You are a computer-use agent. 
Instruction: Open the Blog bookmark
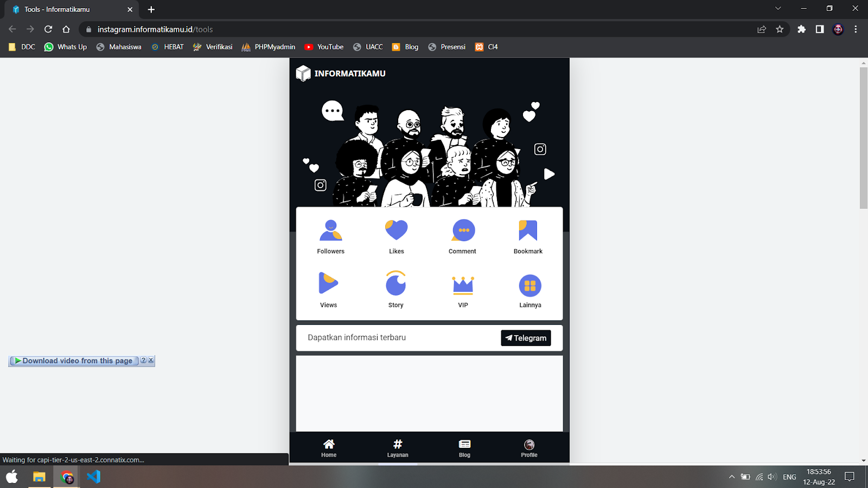[405, 47]
